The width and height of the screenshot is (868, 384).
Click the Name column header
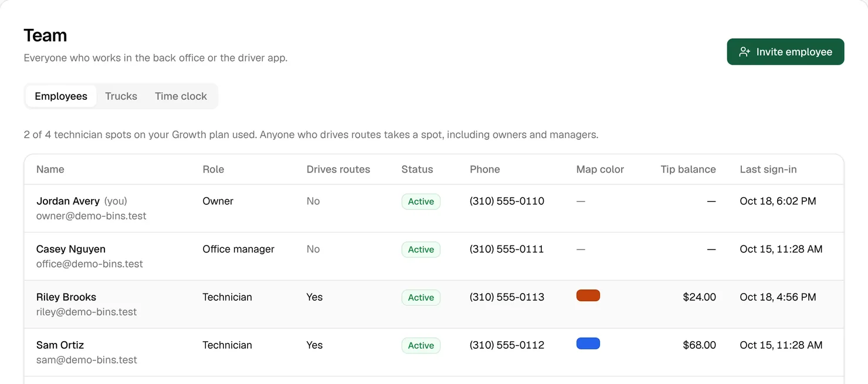click(x=50, y=169)
